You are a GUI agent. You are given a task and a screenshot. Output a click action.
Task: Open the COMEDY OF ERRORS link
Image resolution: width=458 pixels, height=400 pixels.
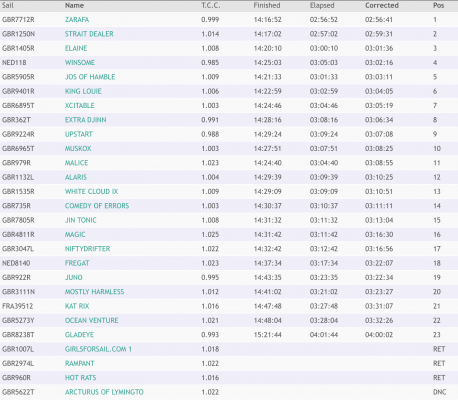click(97, 206)
